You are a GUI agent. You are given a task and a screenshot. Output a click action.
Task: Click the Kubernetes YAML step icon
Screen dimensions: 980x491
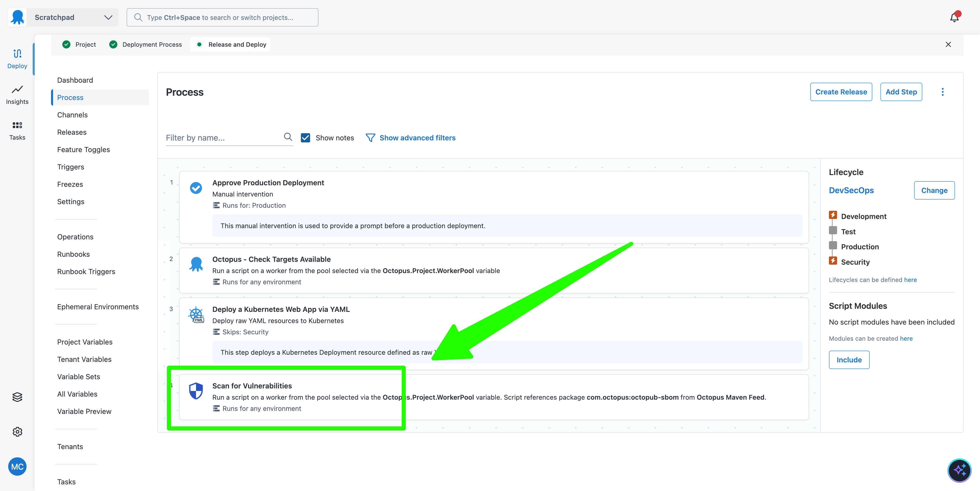(x=196, y=314)
